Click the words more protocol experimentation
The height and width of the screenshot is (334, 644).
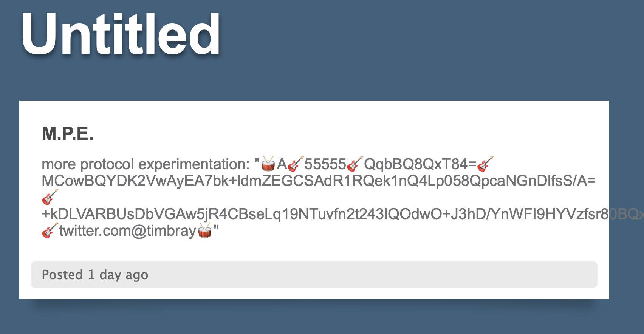(x=145, y=164)
